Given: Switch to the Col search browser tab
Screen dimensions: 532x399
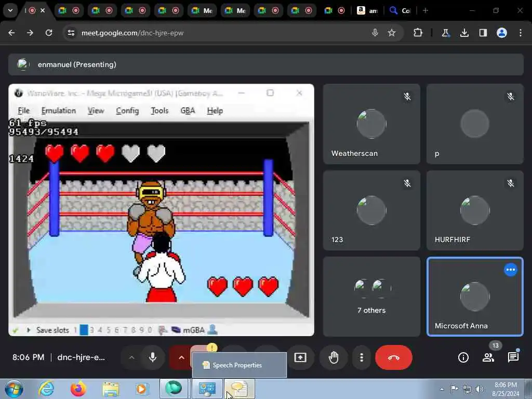Looking at the screenshot, I should [401, 10].
